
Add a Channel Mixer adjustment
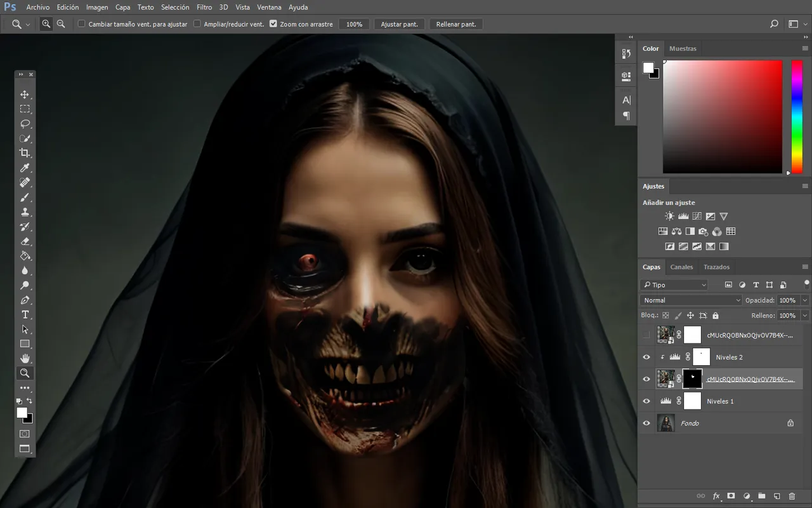[717, 232]
